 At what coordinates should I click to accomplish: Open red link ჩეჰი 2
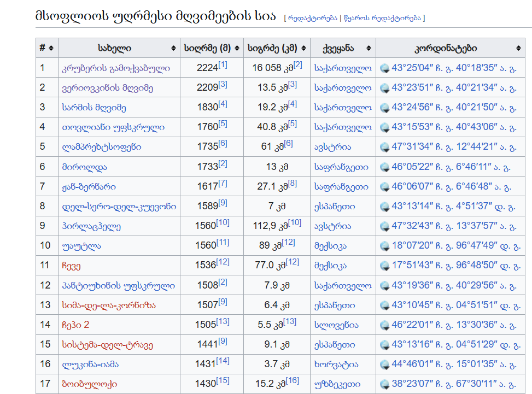point(75,325)
